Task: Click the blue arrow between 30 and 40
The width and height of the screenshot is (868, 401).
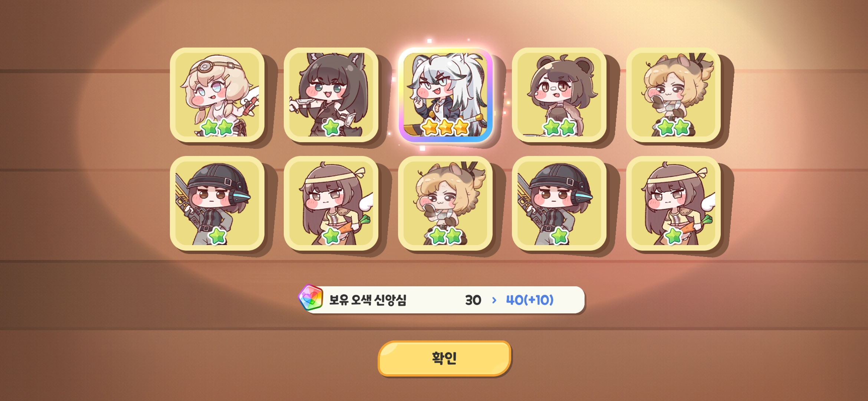Action: pyautogui.click(x=494, y=300)
